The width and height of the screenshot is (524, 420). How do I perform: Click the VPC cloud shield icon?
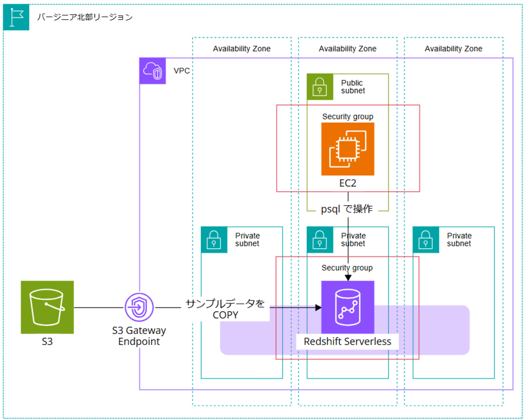pyautogui.click(x=152, y=71)
